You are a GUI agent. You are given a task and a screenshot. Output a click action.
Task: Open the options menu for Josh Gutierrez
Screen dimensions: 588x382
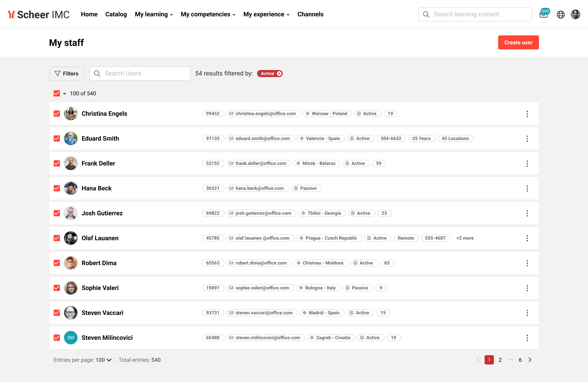pos(527,213)
